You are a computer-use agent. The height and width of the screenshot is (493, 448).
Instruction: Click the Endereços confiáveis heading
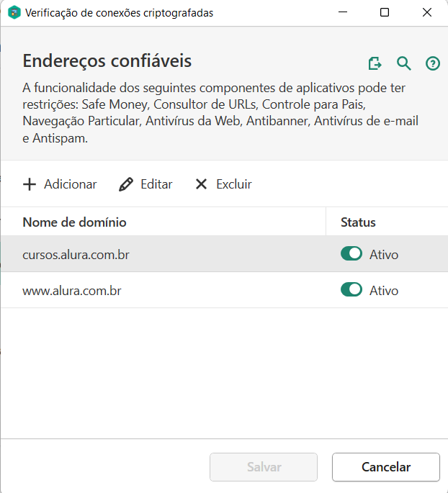(107, 61)
